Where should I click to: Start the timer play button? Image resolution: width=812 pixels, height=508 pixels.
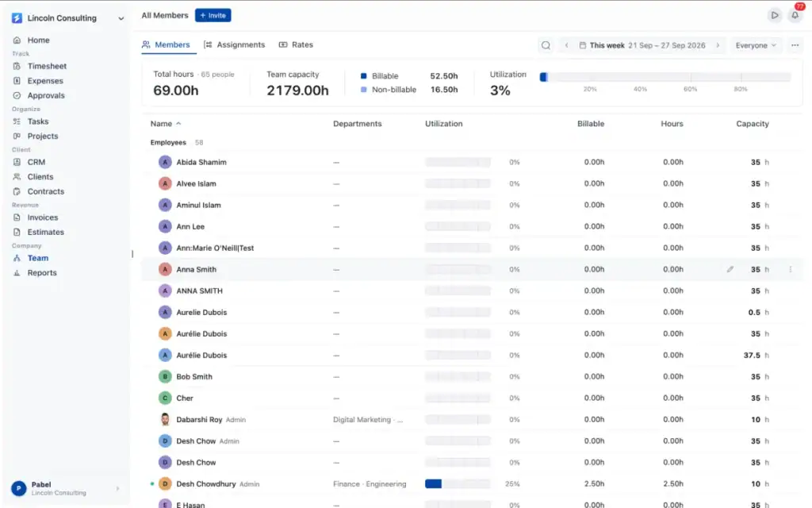click(774, 15)
